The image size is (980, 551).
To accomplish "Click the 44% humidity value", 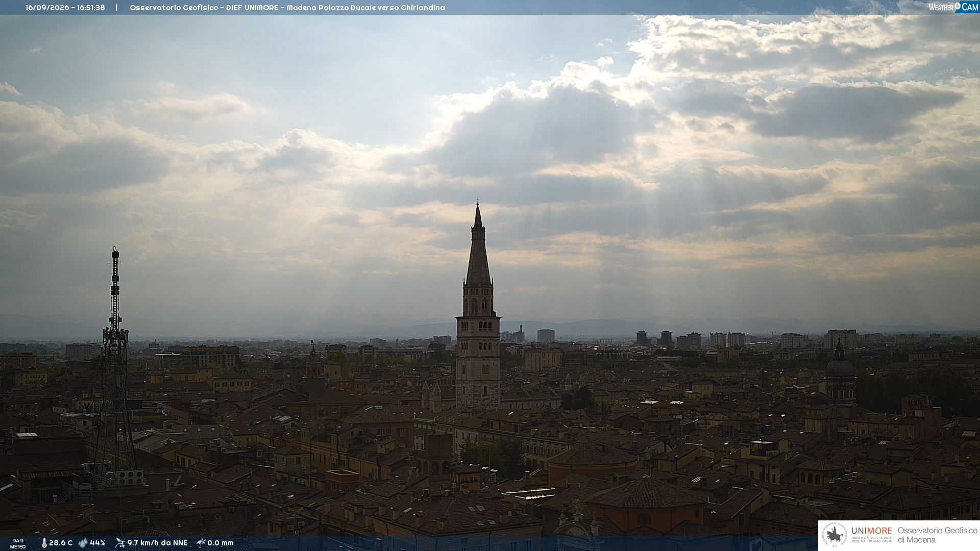I will click(x=97, y=543).
